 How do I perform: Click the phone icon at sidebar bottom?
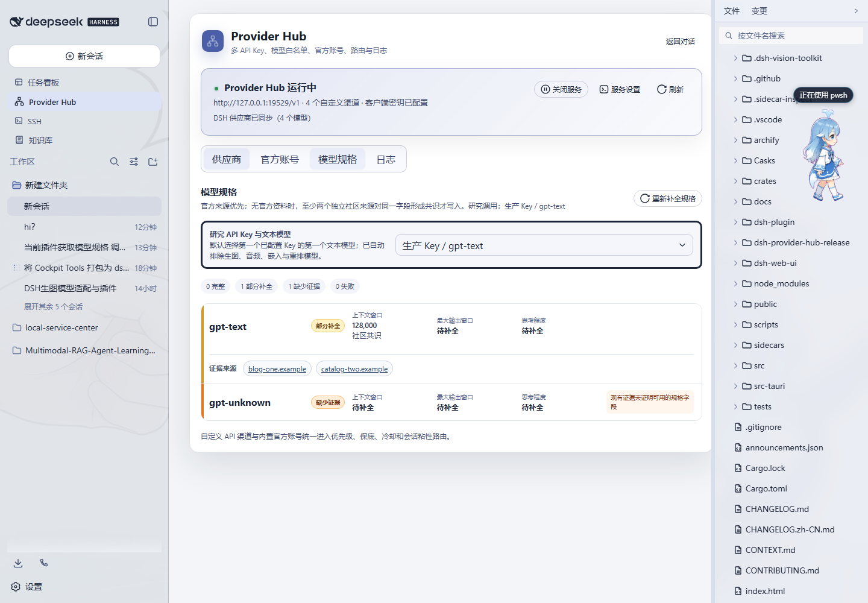[x=44, y=563]
